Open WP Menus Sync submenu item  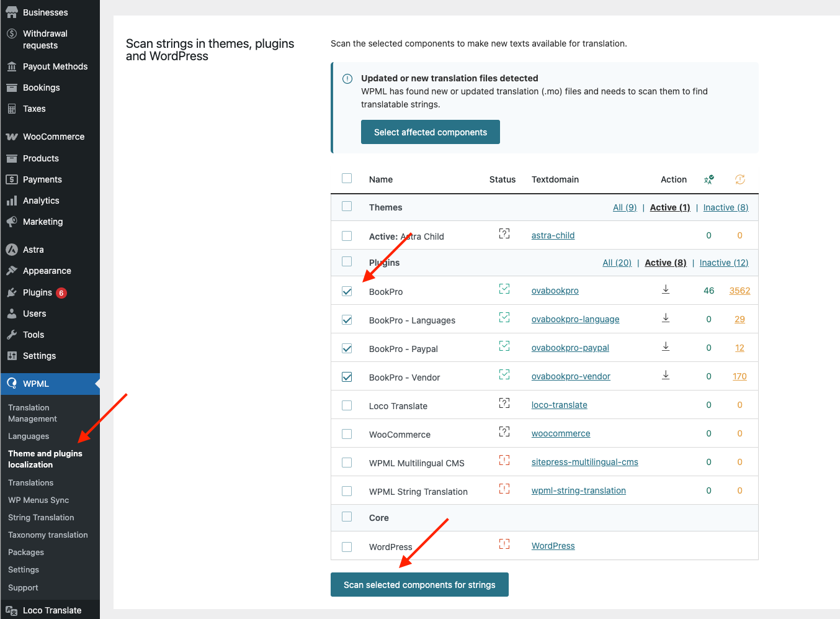coord(38,500)
